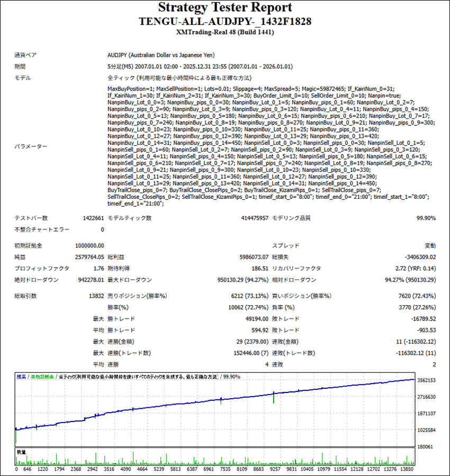Click the 5分足(M5) period value row
450x476 pixels.
(x=200, y=67)
